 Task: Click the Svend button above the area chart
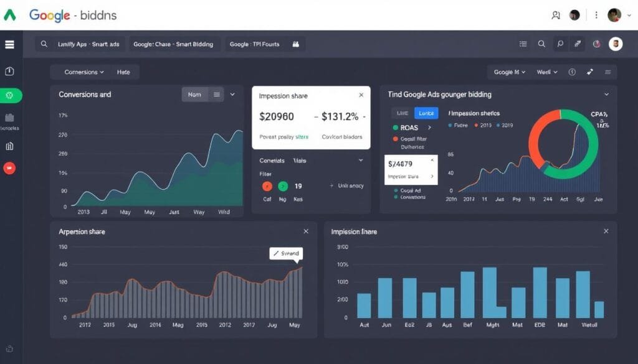287,254
